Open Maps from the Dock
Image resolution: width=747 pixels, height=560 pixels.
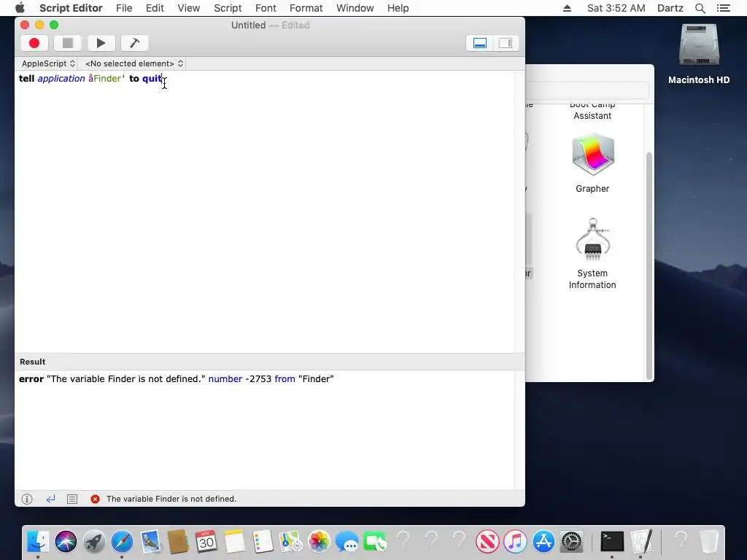pos(290,542)
